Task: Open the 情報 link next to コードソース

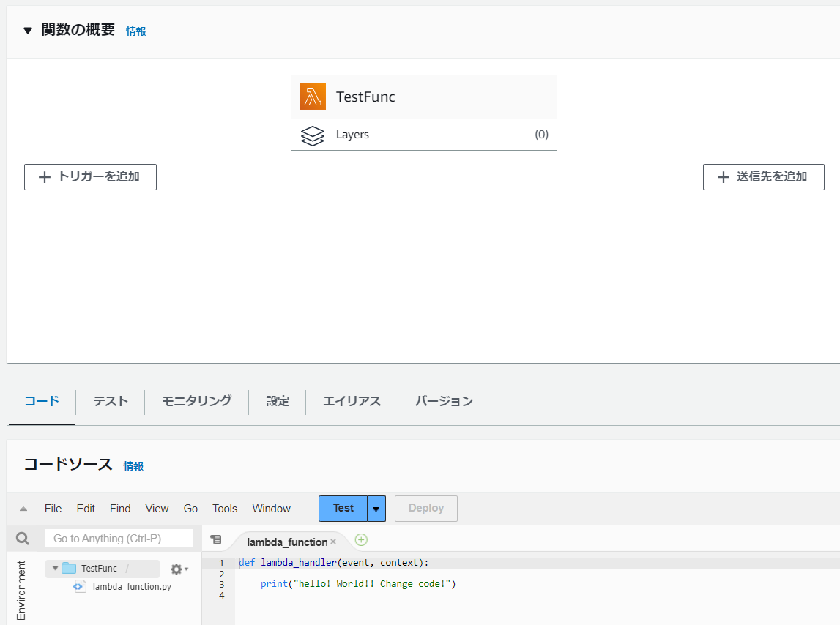Action: 133,466
